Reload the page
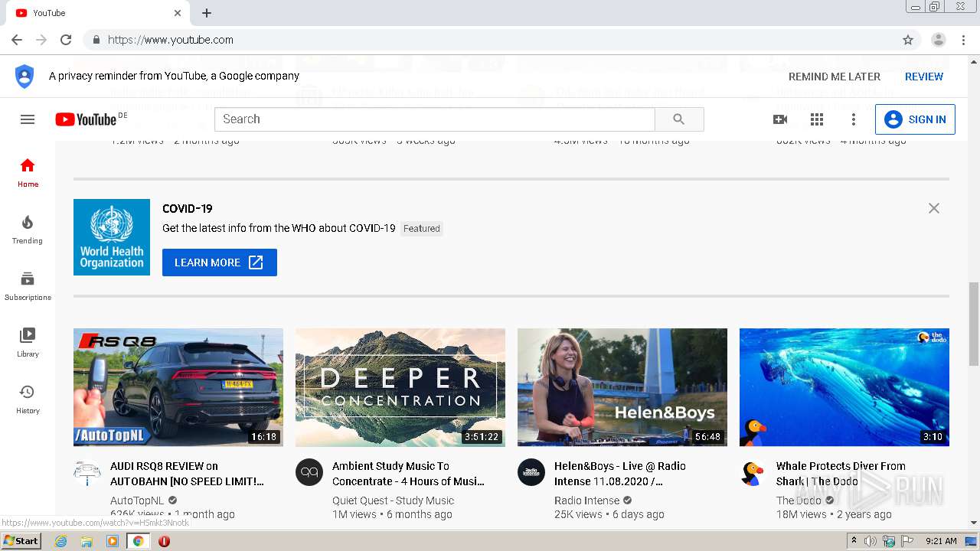 point(66,40)
